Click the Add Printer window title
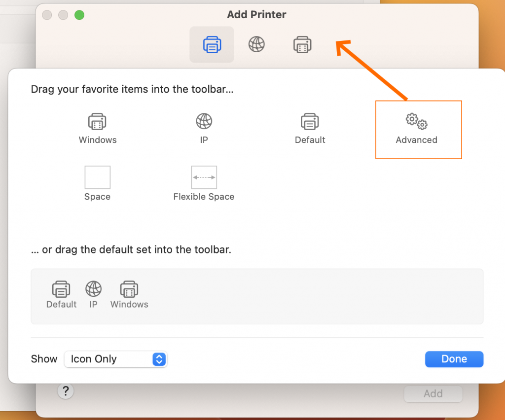Image resolution: width=505 pixels, height=420 pixels. (x=256, y=15)
